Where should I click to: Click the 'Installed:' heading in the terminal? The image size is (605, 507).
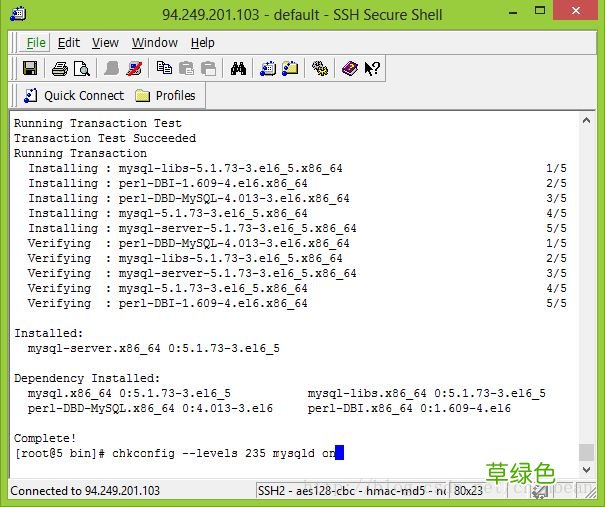[49, 333]
